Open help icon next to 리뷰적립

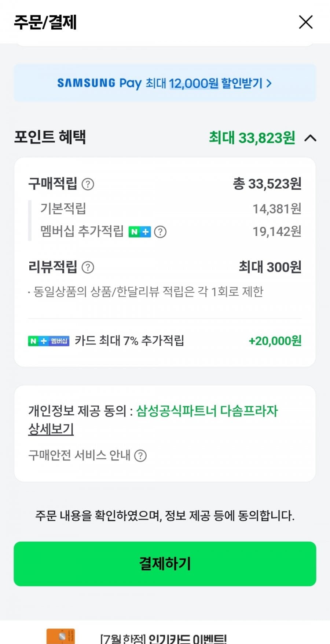[x=88, y=268]
